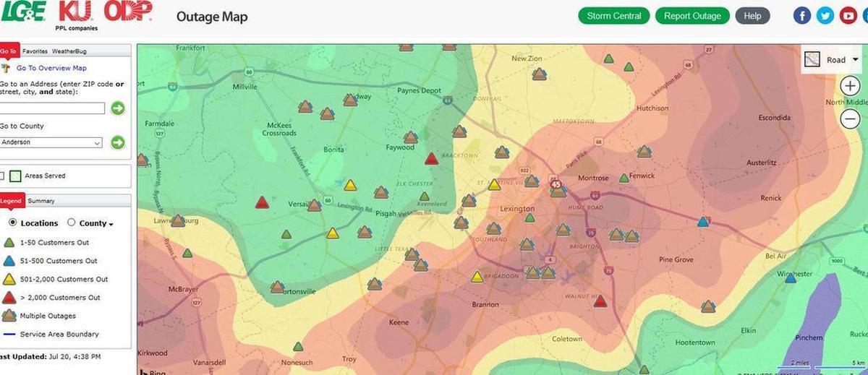
Task: Click the red outage marker near Walnut Hill
Action: coord(600,301)
